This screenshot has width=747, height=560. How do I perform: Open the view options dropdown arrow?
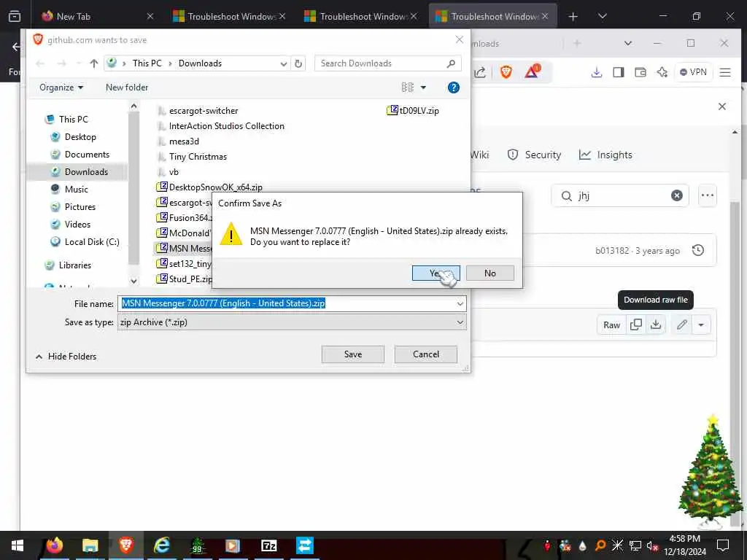423,87
